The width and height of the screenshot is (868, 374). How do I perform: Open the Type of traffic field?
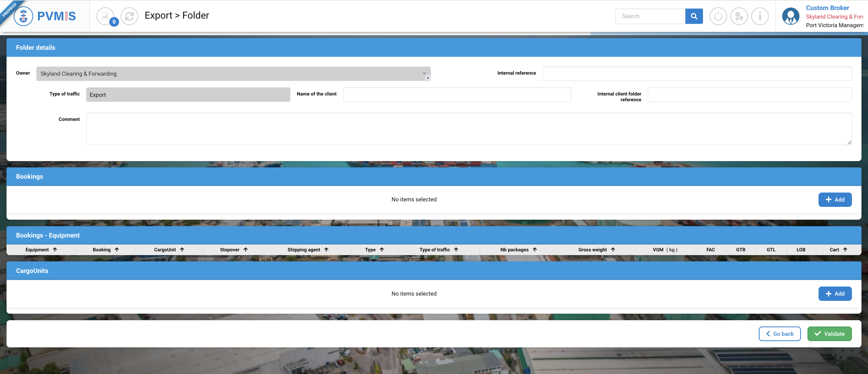188,95
